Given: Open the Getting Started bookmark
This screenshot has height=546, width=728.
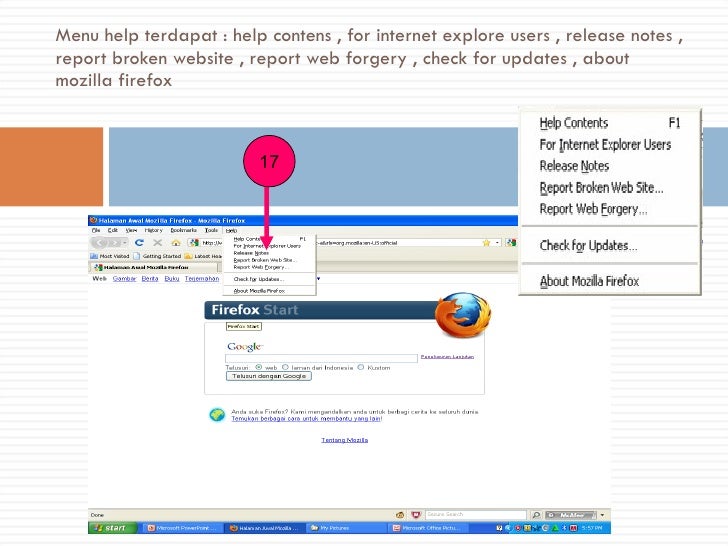Looking at the screenshot, I should [x=157, y=256].
